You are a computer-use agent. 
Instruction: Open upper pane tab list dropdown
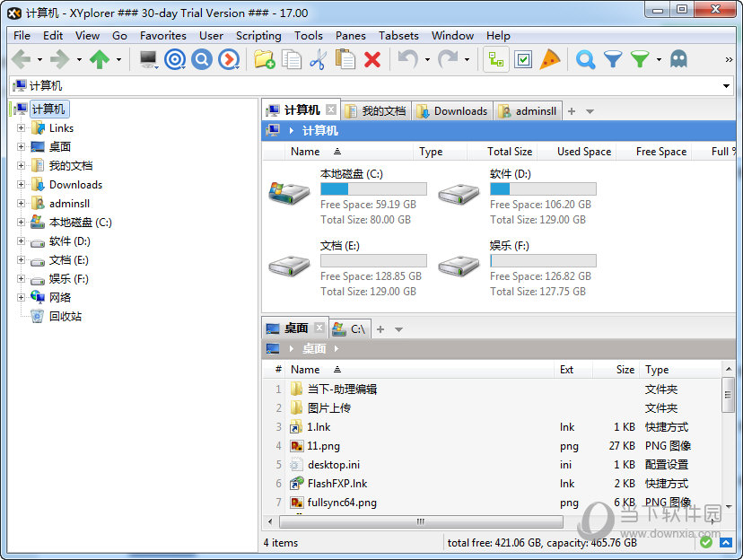[590, 112]
